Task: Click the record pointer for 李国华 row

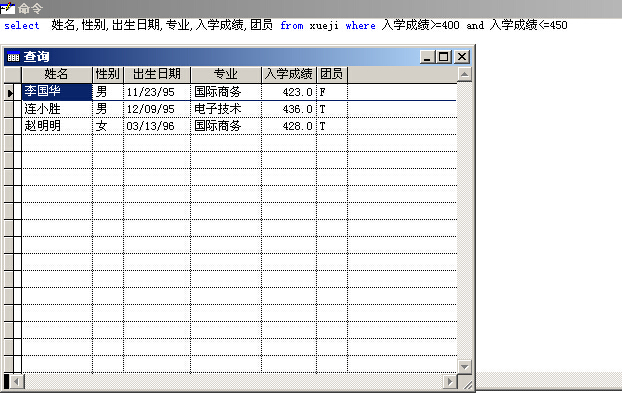Action: point(9,92)
